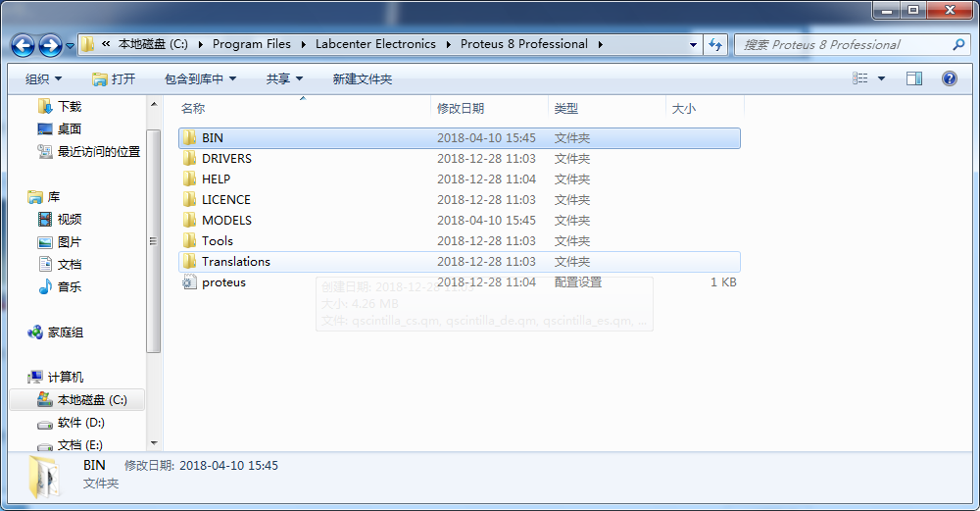Open Help with the question mark icon
This screenshot has width=980, height=511.
coord(950,78)
